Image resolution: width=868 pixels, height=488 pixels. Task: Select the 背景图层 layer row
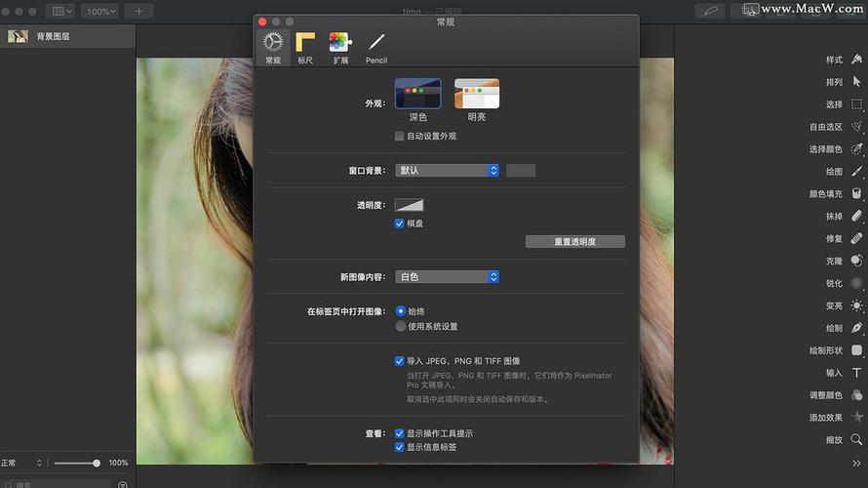click(x=67, y=36)
